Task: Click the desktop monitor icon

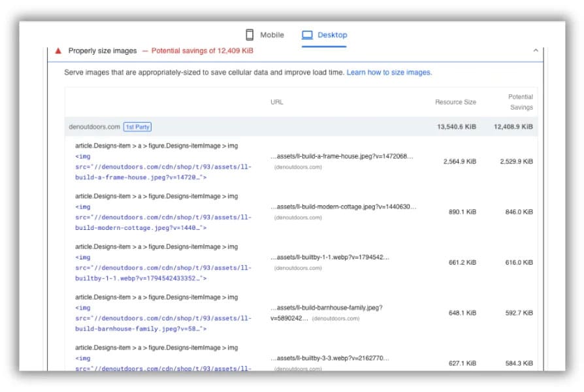Action: coord(307,35)
